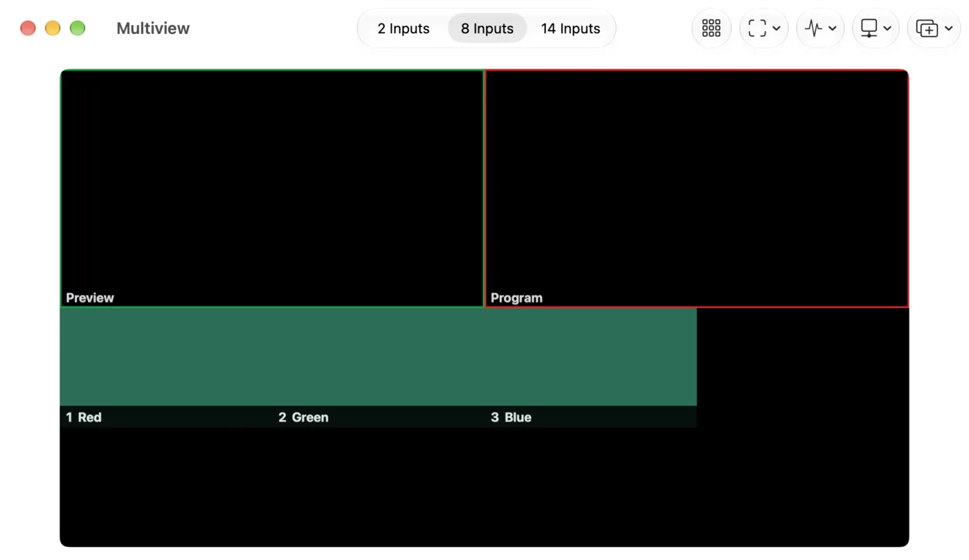Select the green-bordered Preview monitor pane
Screen dimensions: 969x560
coord(272,188)
